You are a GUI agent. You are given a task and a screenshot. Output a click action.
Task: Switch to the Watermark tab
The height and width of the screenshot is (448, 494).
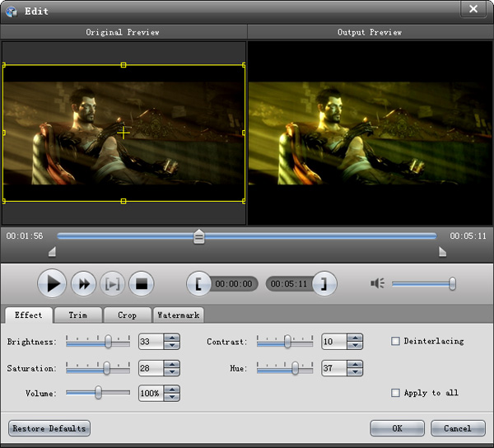click(179, 315)
